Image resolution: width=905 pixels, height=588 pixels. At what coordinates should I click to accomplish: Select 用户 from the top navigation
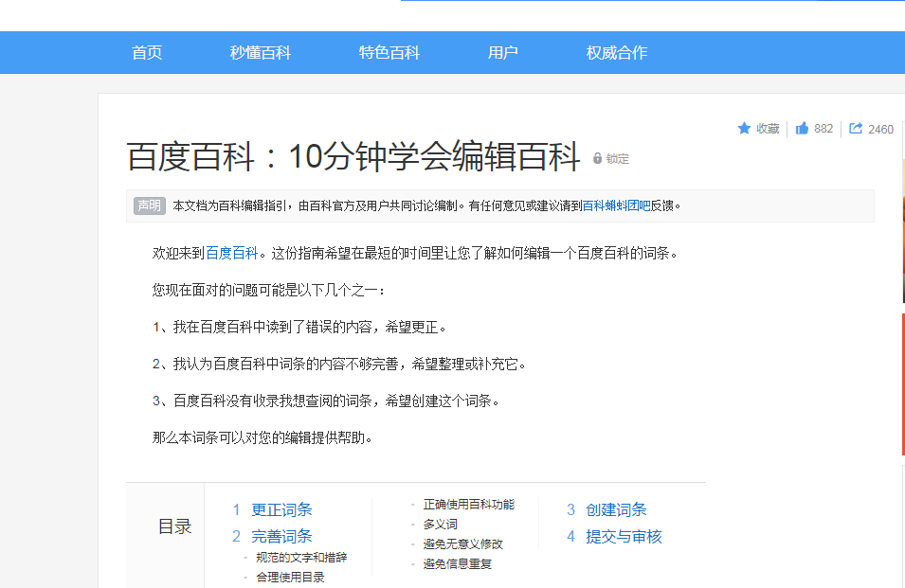(x=502, y=52)
